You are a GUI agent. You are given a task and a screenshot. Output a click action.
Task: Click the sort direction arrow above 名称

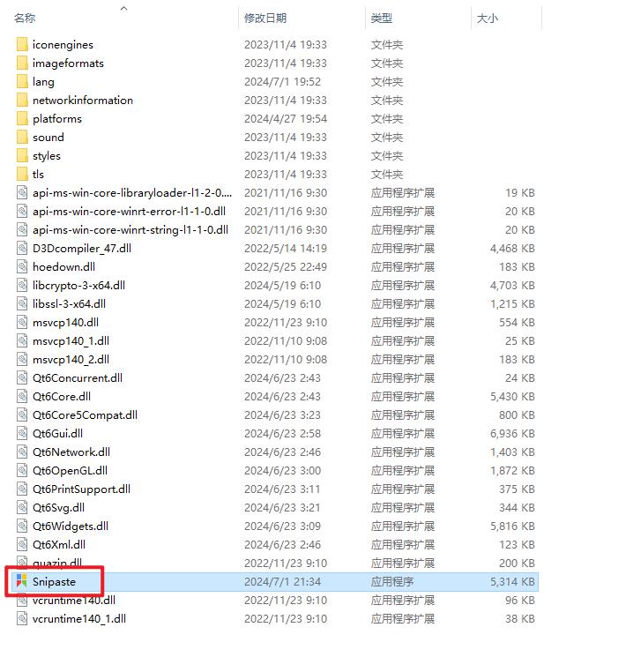[x=123, y=8]
